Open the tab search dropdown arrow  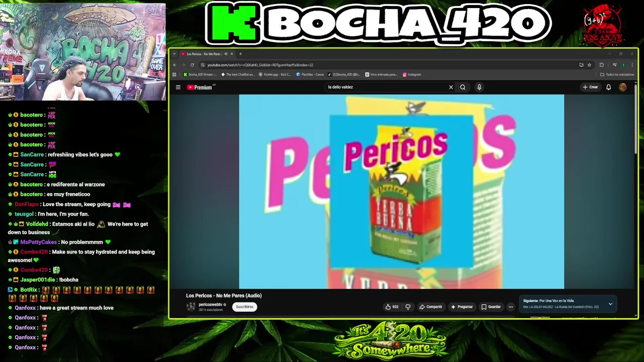tap(174, 54)
